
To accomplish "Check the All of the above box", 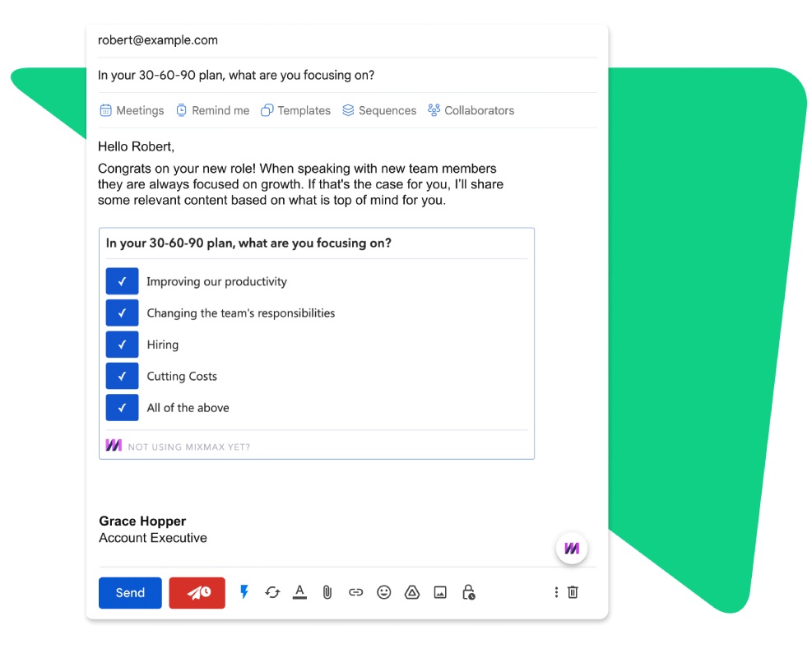I will click(x=123, y=407).
